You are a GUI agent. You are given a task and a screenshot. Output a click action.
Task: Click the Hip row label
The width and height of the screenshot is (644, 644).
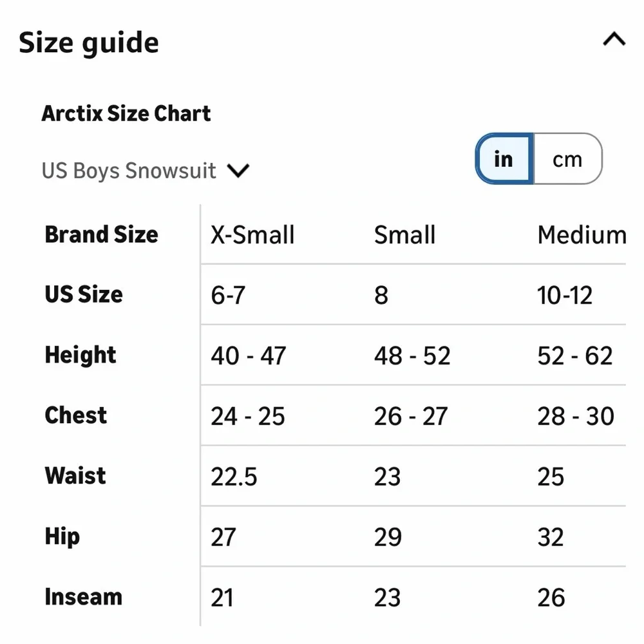click(x=62, y=536)
